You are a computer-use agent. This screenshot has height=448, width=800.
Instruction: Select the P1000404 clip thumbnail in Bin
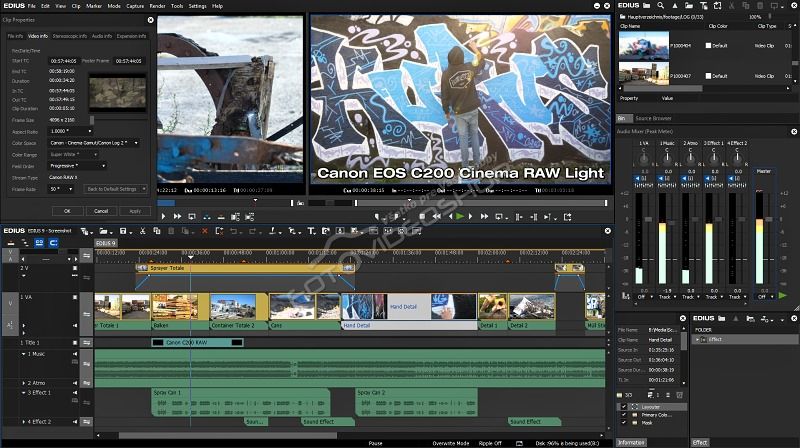pyautogui.click(x=644, y=45)
